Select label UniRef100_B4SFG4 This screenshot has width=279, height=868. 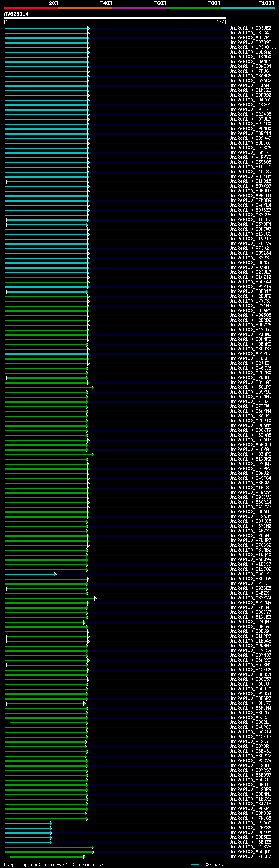pos(250,478)
